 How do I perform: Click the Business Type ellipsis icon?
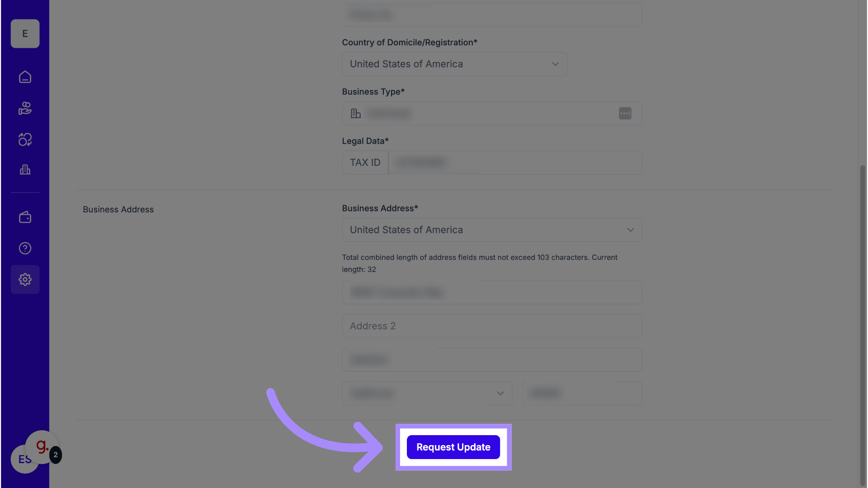[x=625, y=113]
